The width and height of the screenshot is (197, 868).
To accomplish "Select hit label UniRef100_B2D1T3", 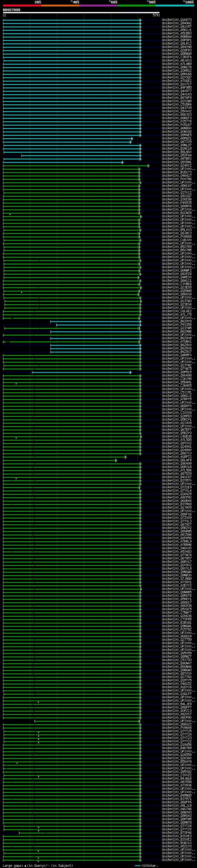I will tap(177, 172).
